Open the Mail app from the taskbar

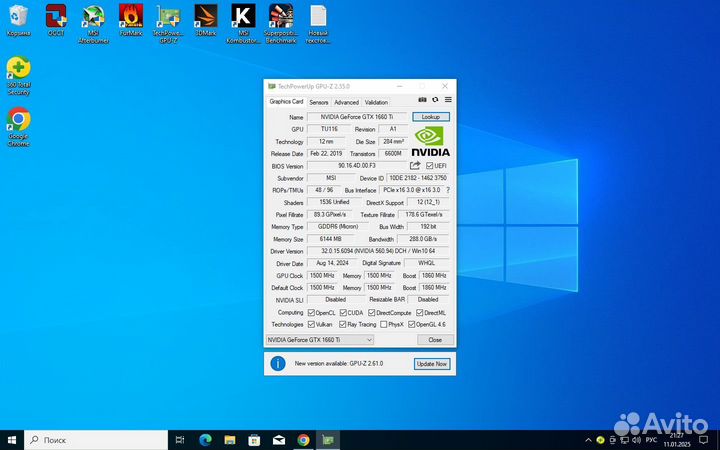(279, 440)
